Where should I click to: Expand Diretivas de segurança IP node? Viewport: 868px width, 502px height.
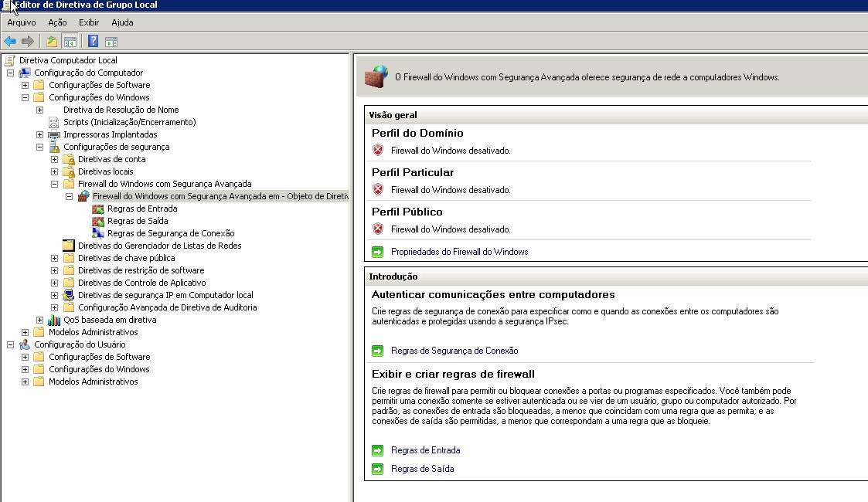(x=54, y=295)
